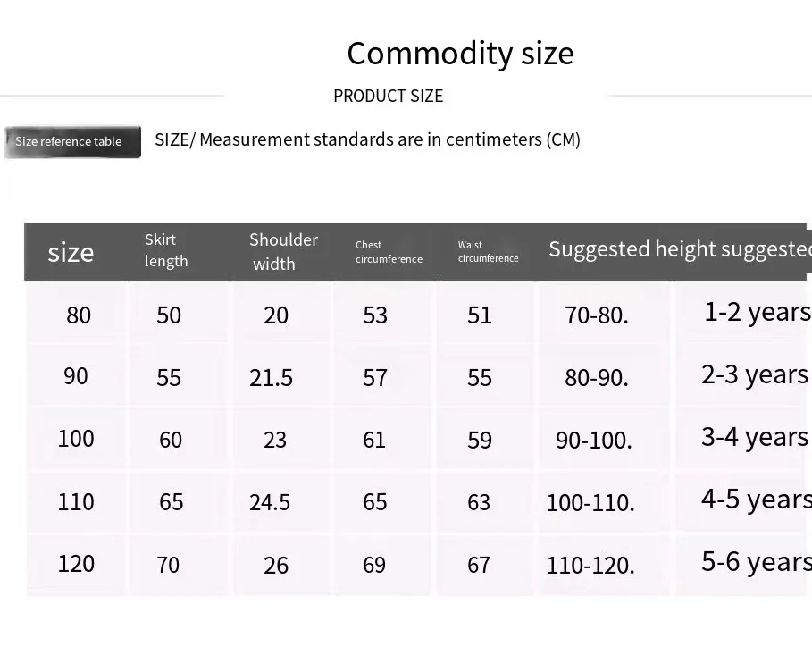The width and height of the screenshot is (812, 655).
Task: Click the shoulder width value 21.5
Action: pyautogui.click(x=272, y=377)
